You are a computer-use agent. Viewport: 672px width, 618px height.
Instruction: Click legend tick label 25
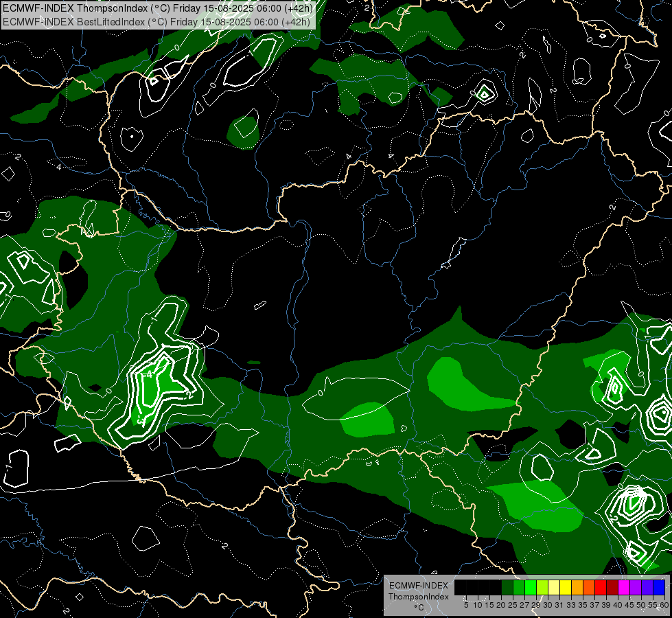[x=513, y=605]
